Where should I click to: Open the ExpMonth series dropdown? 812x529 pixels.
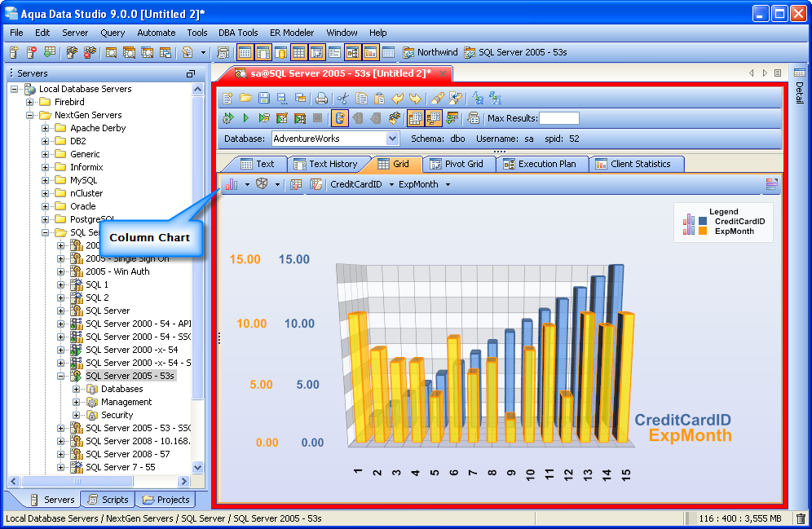pyautogui.click(x=448, y=184)
